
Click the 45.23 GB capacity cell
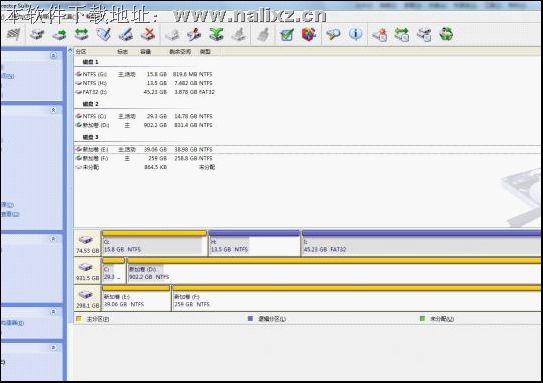point(155,92)
